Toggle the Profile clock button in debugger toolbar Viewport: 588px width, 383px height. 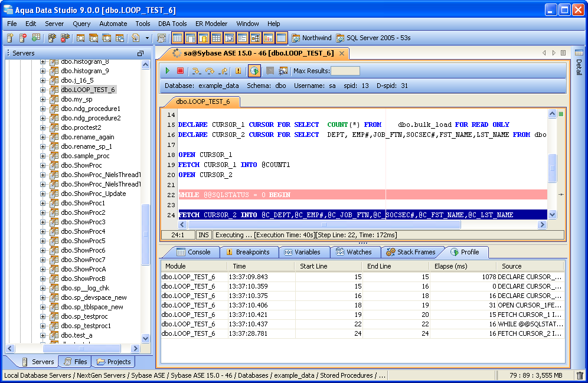tap(254, 71)
